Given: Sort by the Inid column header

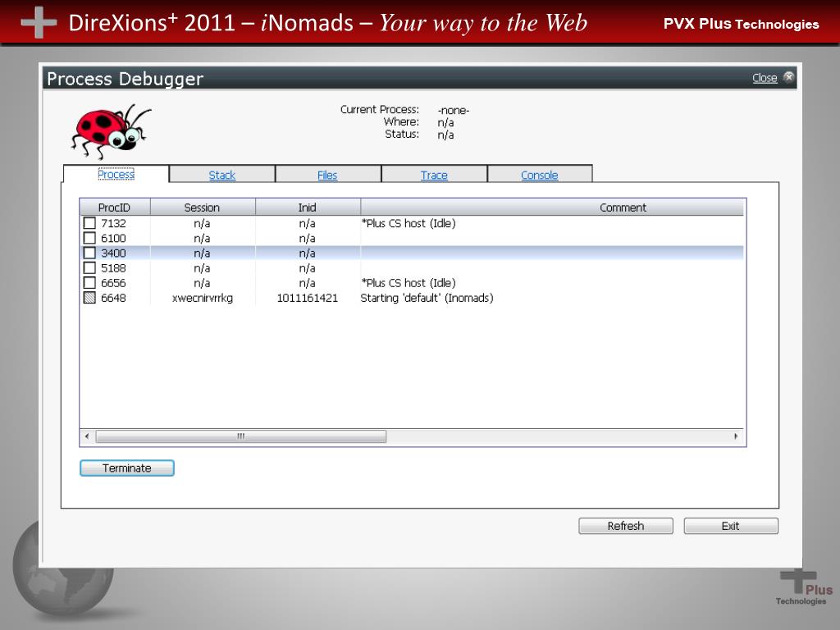Looking at the screenshot, I should [x=308, y=208].
